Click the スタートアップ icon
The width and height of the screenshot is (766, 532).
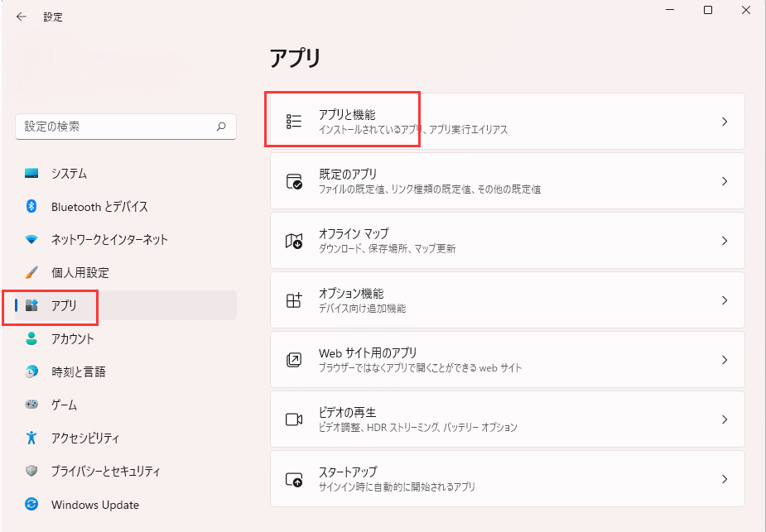point(294,478)
